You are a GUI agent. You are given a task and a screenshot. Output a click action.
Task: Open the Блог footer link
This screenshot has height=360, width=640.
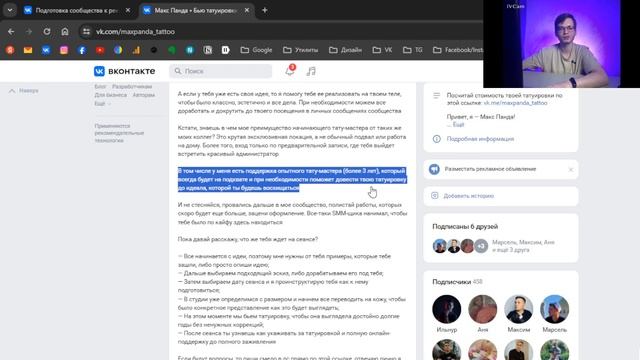pos(100,87)
